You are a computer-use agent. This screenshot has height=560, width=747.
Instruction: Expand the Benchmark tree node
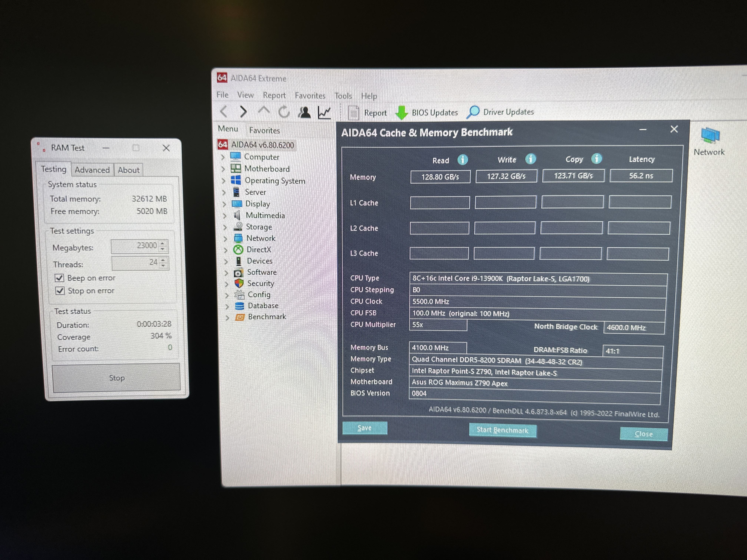point(227,317)
